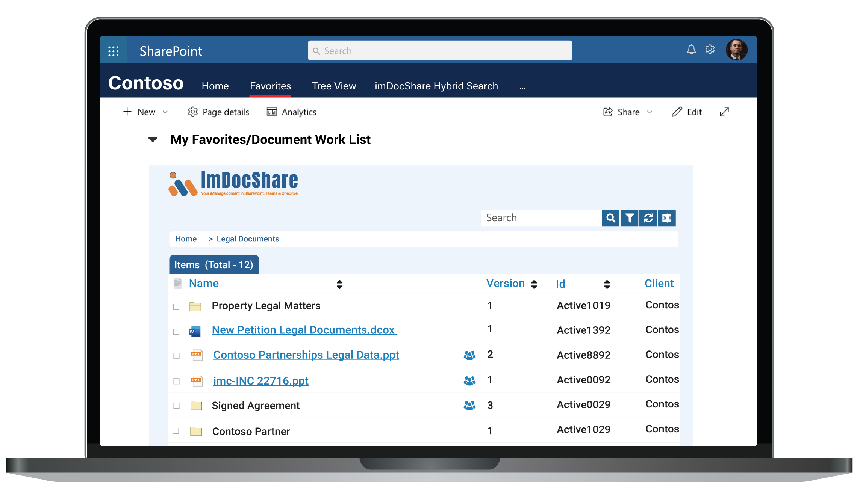The height and width of the screenshot is (504, 863).
Task: Open the SharePoint app launcher grid
Action: [113, 51]
